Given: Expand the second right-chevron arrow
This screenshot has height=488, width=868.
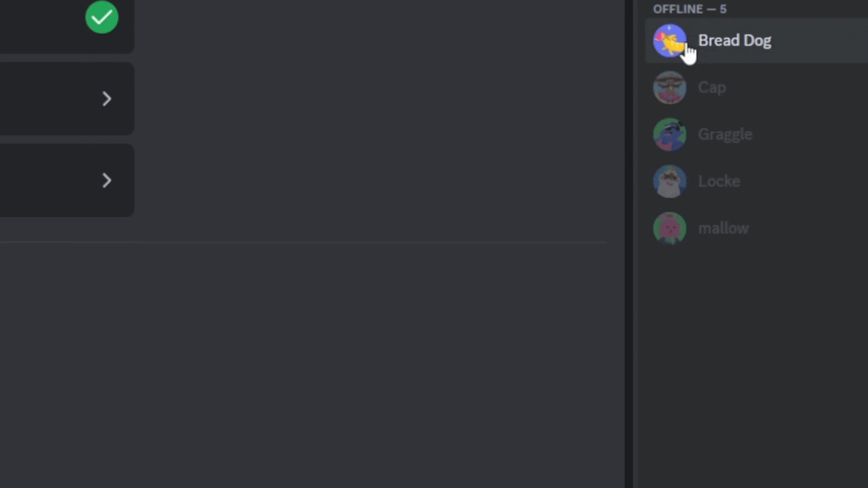Looking at the screenshot, I should click(107, 180).
